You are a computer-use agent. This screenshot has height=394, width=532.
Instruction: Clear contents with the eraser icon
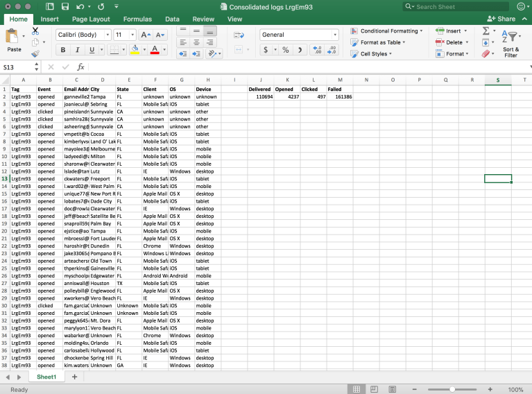486,53
